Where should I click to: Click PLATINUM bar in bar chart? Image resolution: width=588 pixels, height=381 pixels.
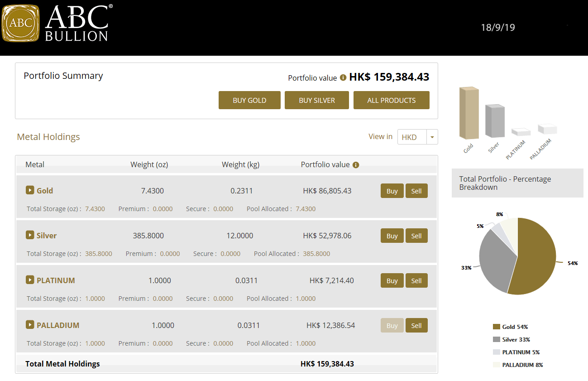click(x=521, y=132)
